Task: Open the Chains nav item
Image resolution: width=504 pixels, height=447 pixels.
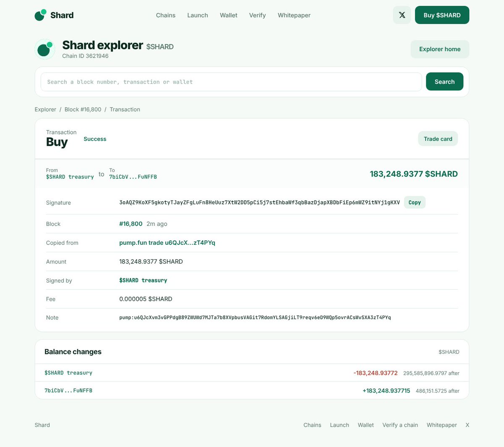Action: click(x=165, y=15)
